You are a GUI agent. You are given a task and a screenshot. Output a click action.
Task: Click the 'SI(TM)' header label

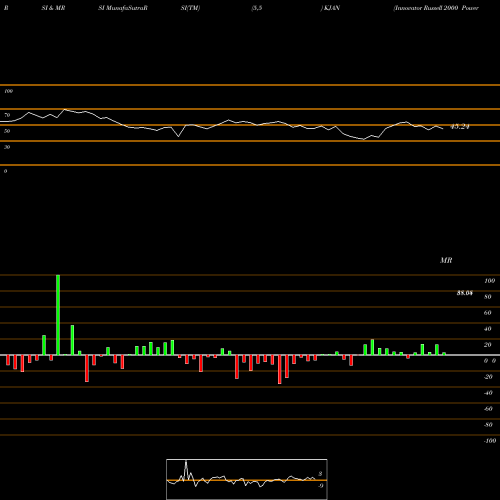190,8
